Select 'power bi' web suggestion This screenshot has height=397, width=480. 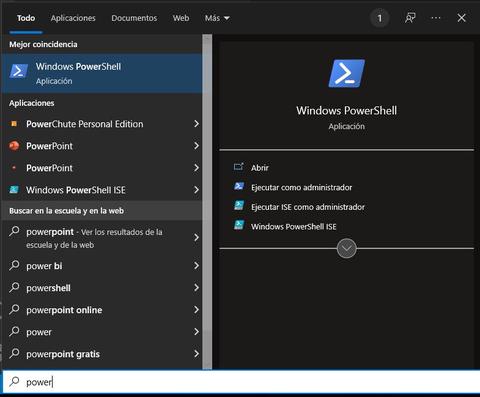point(102,266)
